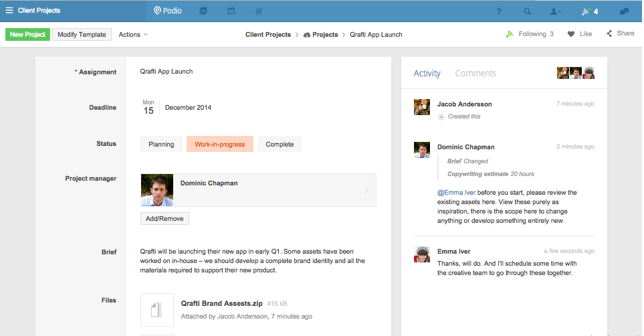Open the calendar icon in top bar

point(231,11)
